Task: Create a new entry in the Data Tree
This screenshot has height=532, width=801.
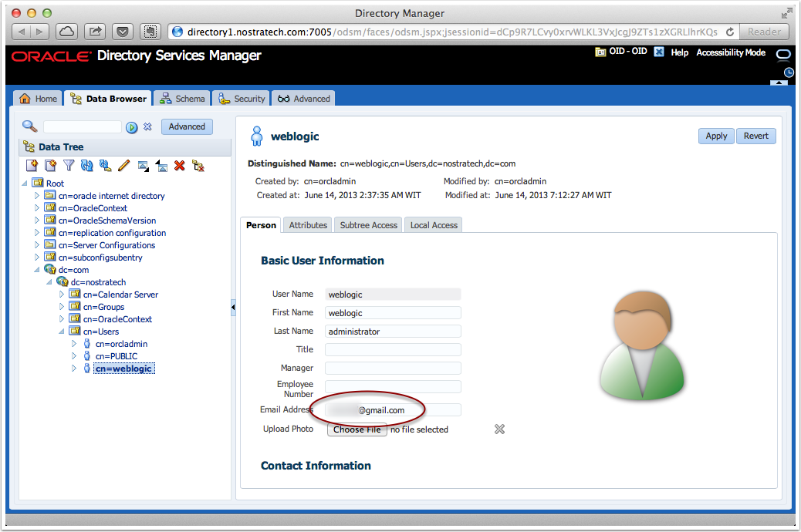Action: (x=31, y=165)
